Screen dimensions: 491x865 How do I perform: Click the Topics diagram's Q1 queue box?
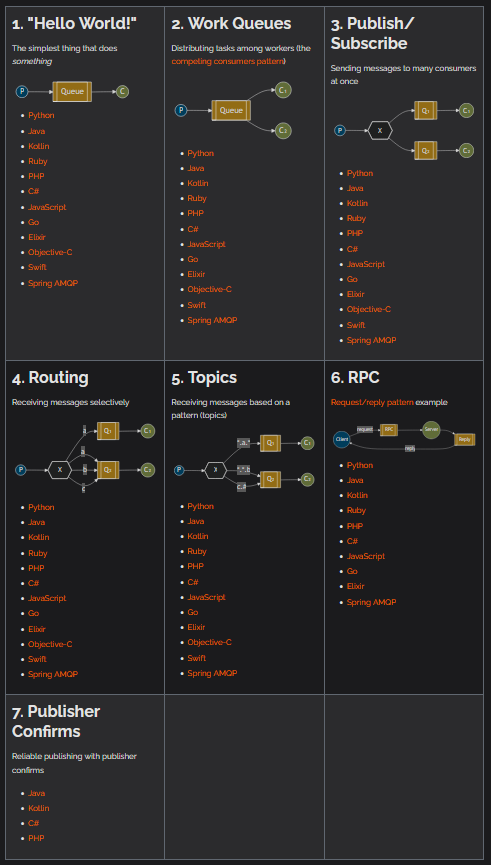pyautogui.click(x=270, y=442)
